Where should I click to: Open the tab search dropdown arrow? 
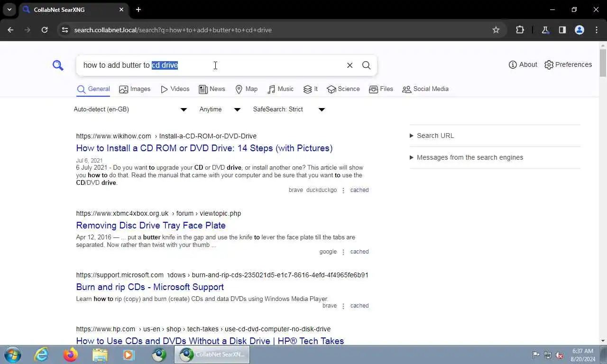9,9
